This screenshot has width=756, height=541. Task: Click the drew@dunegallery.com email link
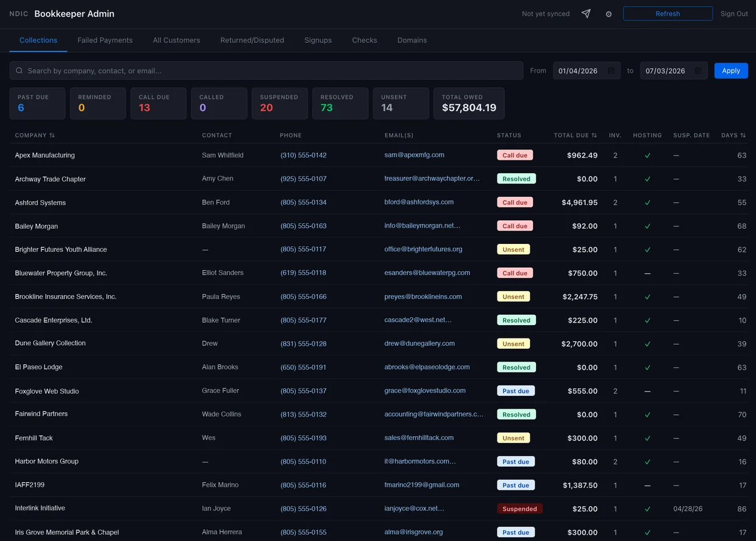pyautogui.click(x=419, y=344)
